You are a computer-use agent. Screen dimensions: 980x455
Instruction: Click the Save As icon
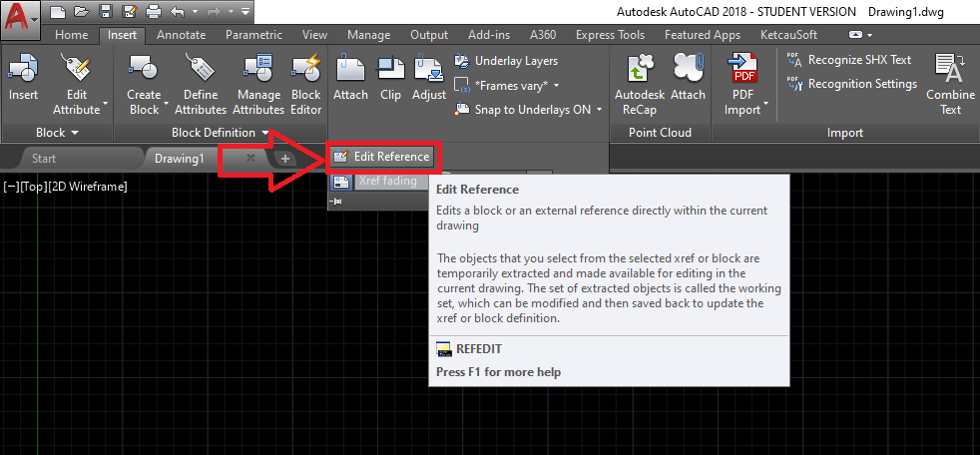click(130, 11)
